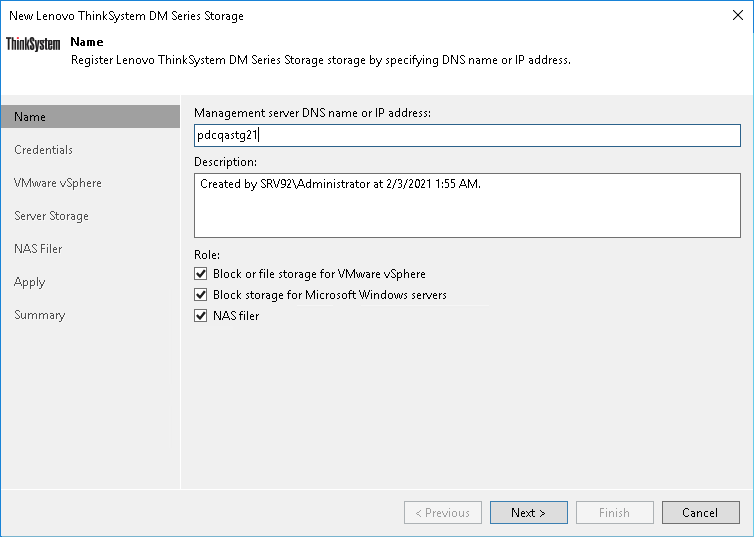Focus the Management server DNS name field
Screen dimensions: 754x537
(x=467, y=136)
